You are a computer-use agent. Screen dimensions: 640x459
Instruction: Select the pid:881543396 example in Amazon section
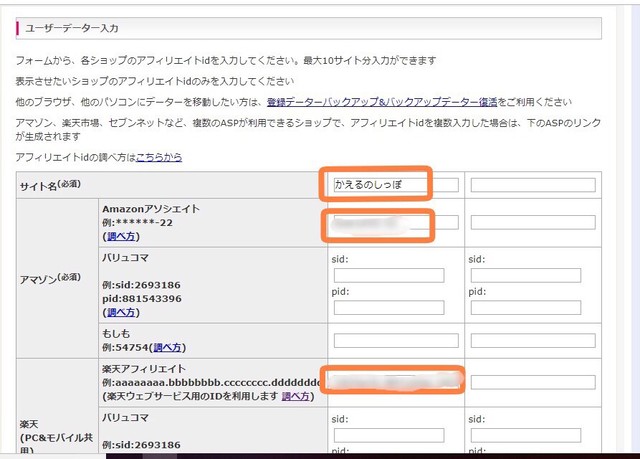pyautogui.click(x=142, y=299)
